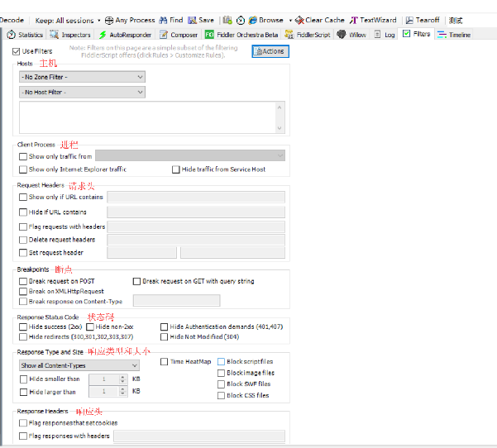
Task: Enable the Time HeatMap checkbox
Action: coord(165,362)
